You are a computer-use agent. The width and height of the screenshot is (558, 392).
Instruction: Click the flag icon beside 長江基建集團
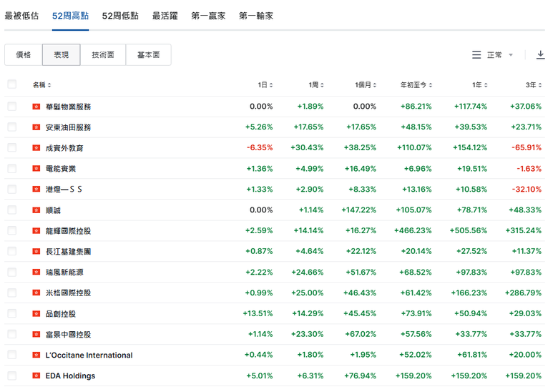[x=36, y=251]
